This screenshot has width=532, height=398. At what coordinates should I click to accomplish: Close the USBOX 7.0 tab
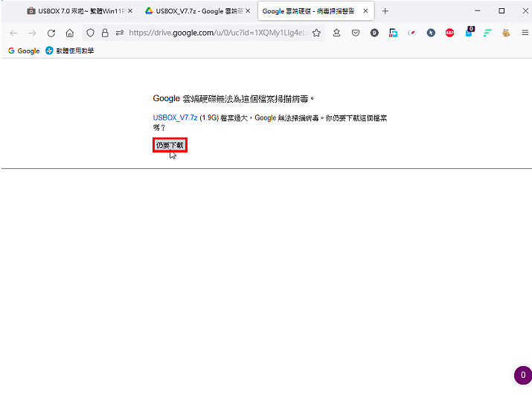130,11
